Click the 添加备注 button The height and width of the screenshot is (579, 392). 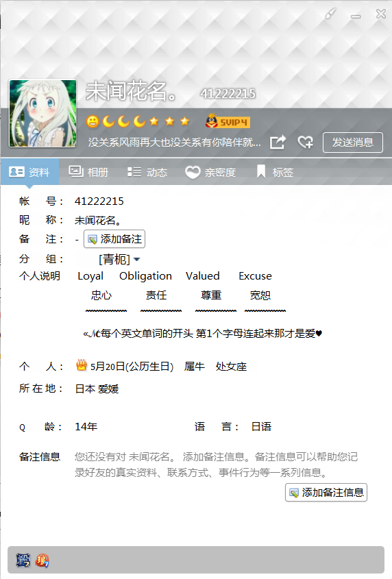[x=114, y=239]
